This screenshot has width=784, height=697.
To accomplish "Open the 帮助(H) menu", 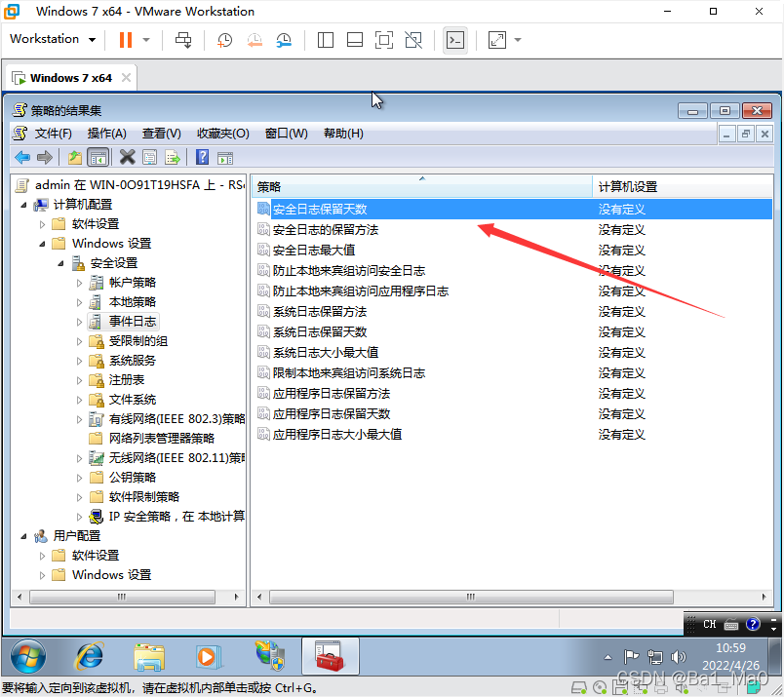I will (x=343, y=134).
